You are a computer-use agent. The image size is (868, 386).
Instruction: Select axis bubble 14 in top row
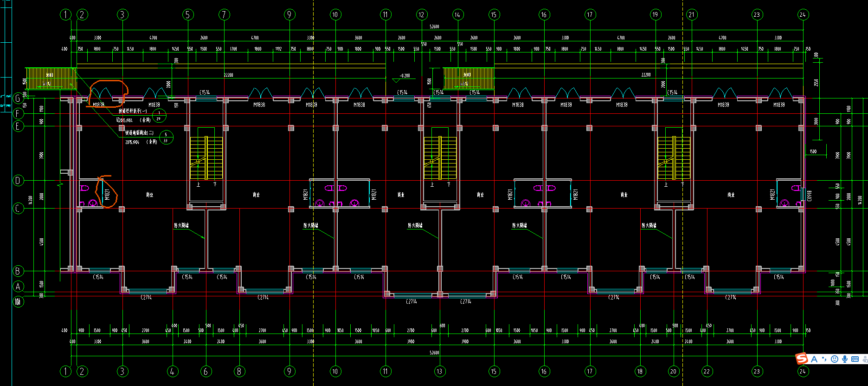[457, 14]
